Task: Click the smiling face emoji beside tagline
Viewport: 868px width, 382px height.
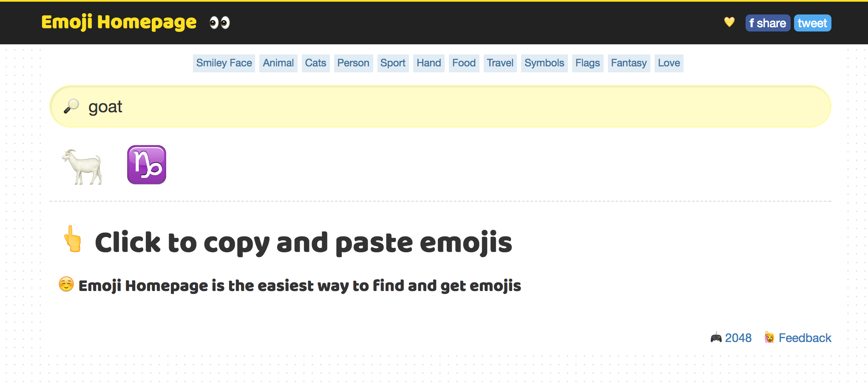Action: tap(66, 284)
